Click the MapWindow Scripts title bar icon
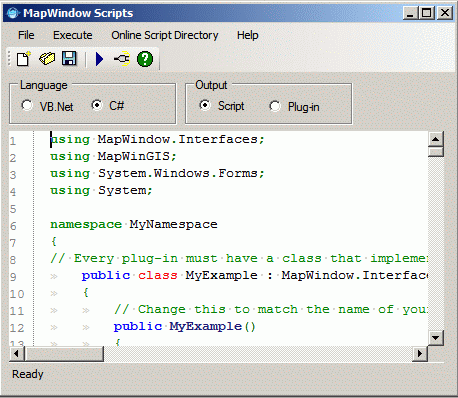This screenshot has height=398, width=458. (x=13, y=13)
